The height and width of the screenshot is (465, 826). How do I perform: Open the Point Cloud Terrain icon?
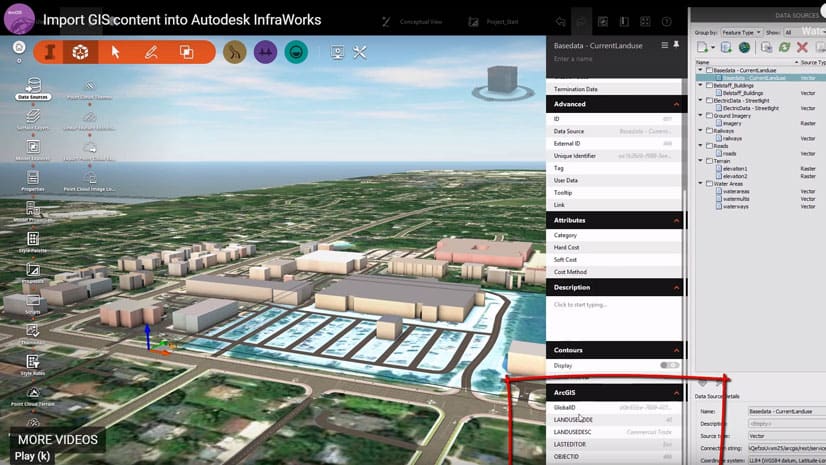(x=33, y=395)
